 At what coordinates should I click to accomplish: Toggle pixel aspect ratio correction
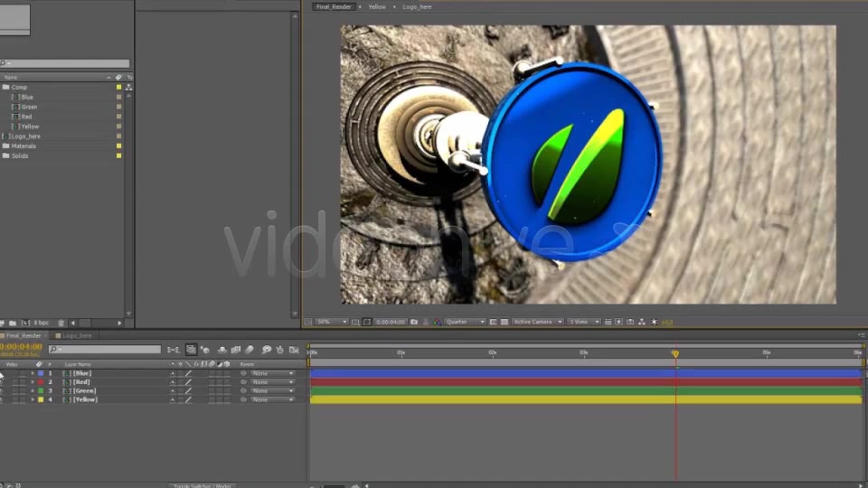(608, 322)
